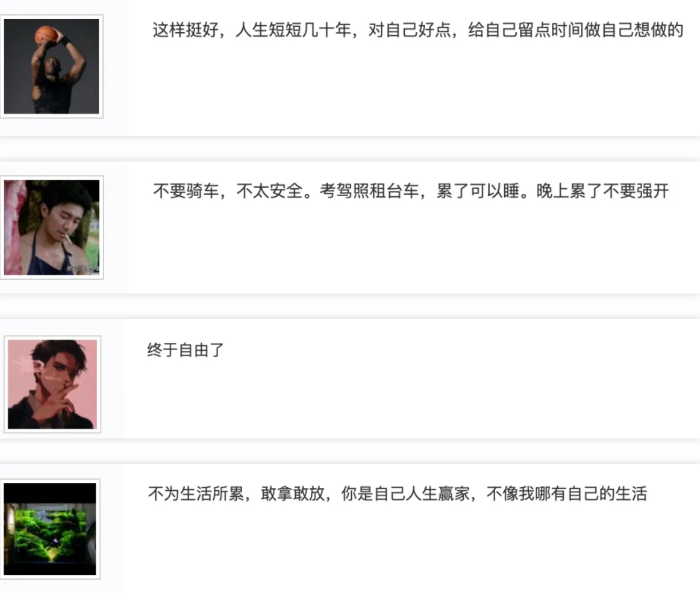Image resolution: width=700 pixels, height=593 pixels.
Task: Click "累了可以睡" in the second comment
Action: tap(478, 191)
